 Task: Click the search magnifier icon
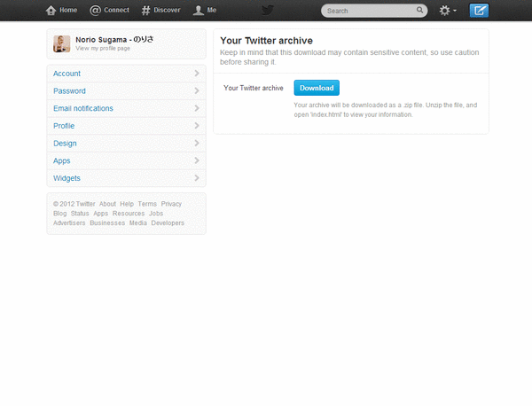coord(419,10)
